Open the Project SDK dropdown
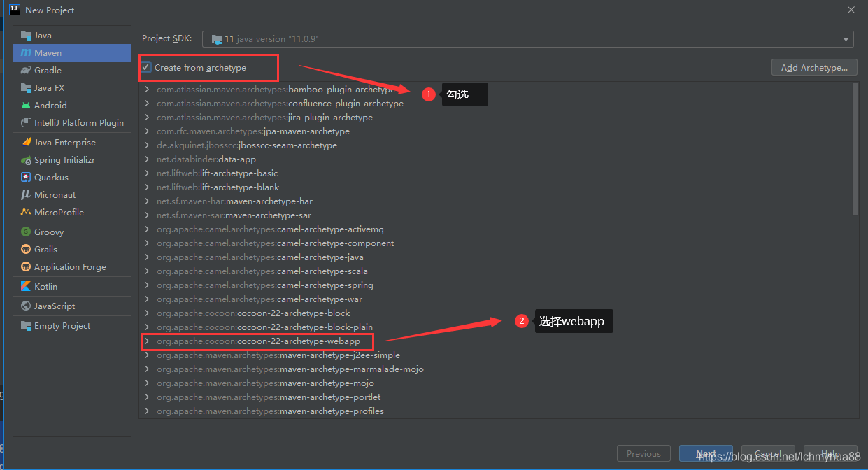Image resolution: width=868 pixels, height=470 pixels. (844, 39)
